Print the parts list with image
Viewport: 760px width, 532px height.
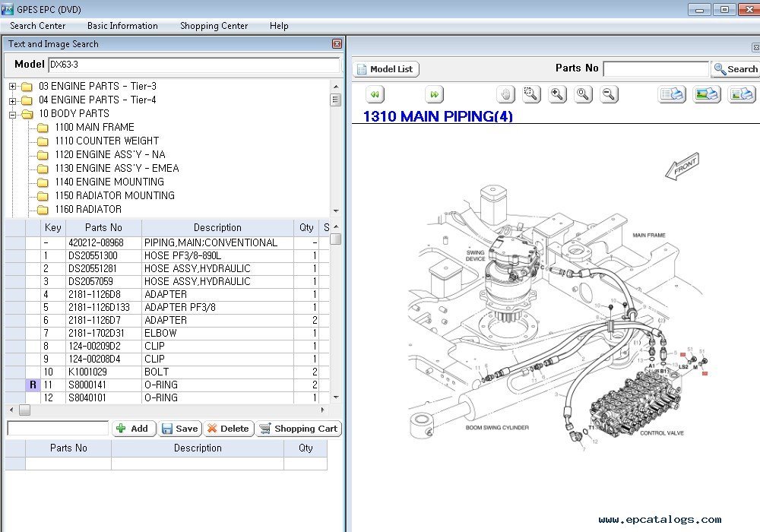point(741,94)
